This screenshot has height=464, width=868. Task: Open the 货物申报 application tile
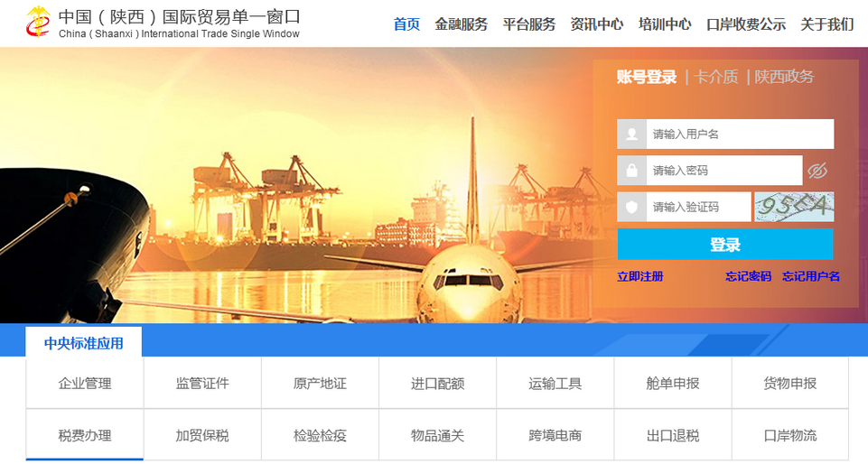click(x=789, y=384)
